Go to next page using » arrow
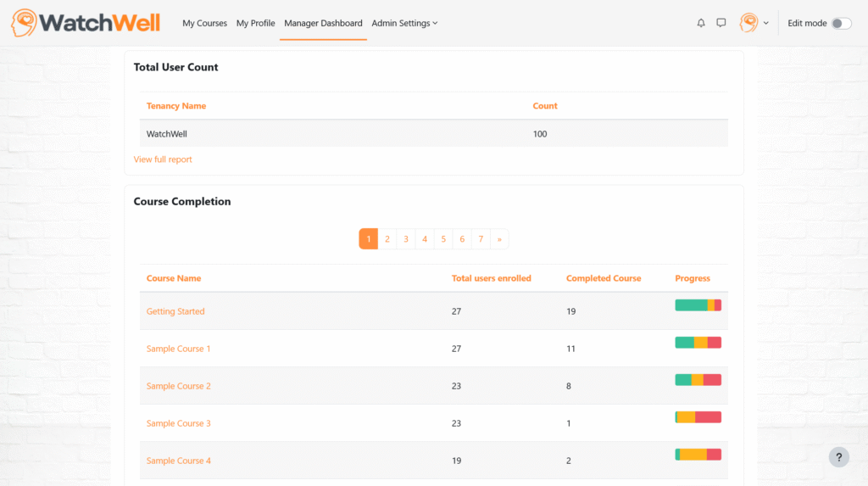Screen dimensions: 868x486 pyautogui.click(x=499, y=239)
